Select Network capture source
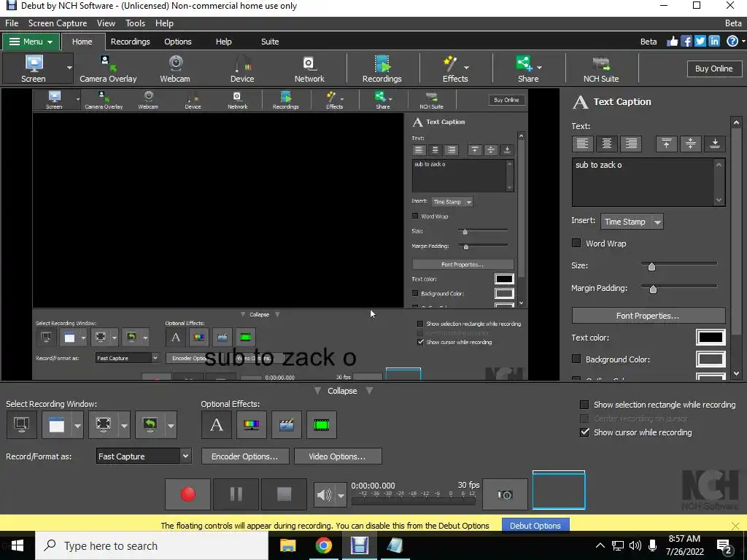Image resolution: width=747 pixels, height=560 pixels. click(x=309, y=69)
